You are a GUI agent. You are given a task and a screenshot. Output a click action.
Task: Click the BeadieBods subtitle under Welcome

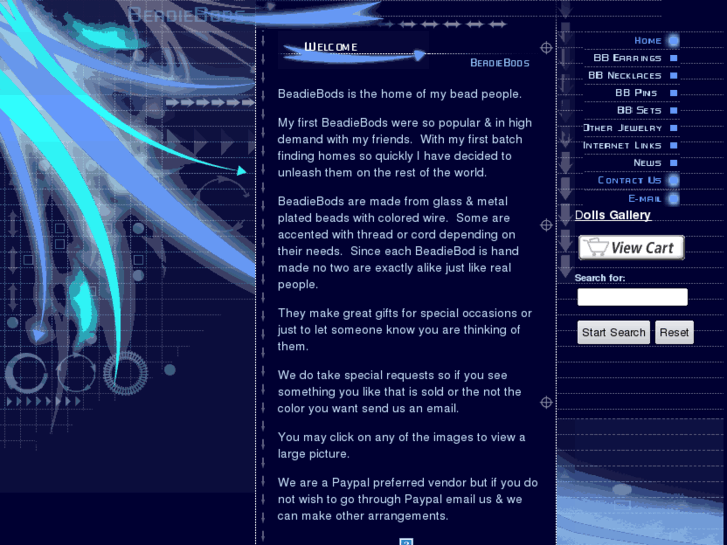pyautogui.click(x=500, y=63)
